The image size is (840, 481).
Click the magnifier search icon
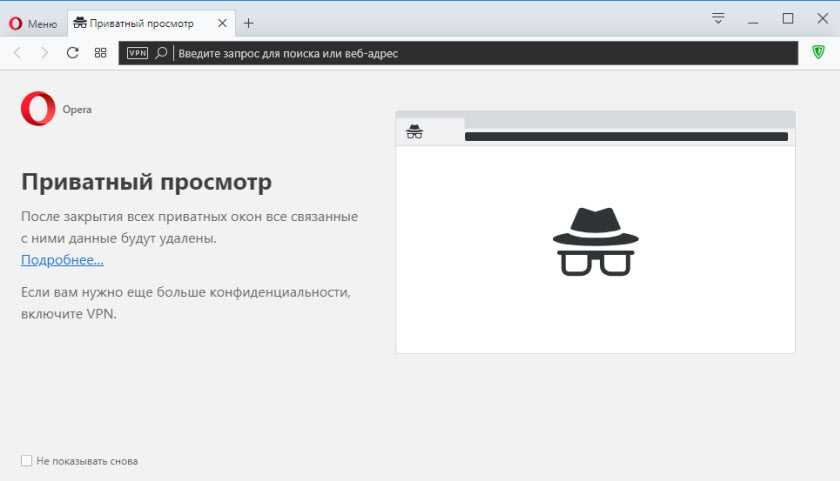[x=161, y=53]
